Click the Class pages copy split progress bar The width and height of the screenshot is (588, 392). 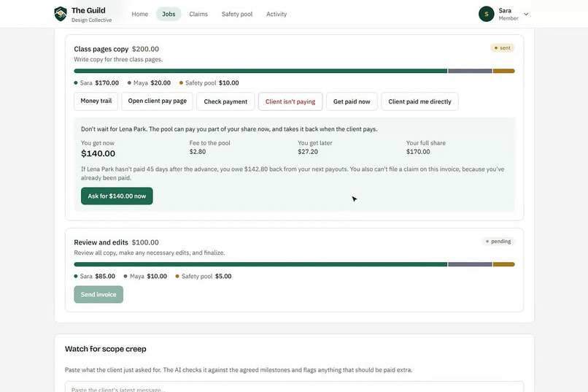294,71
